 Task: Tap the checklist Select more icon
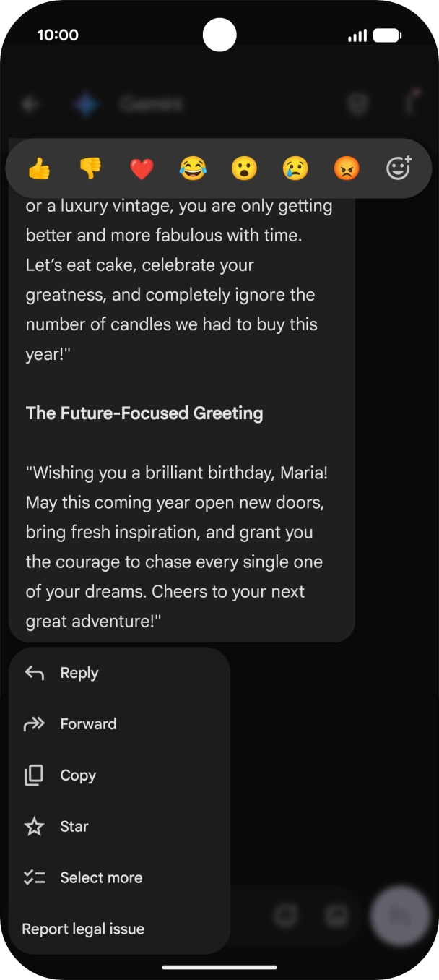35,878
